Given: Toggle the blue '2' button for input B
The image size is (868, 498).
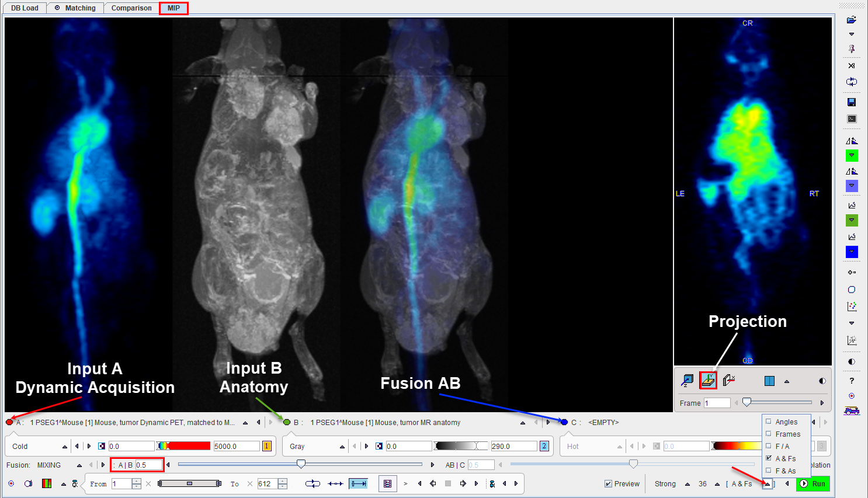Looking at the screenshot, I should coord(544,446).
